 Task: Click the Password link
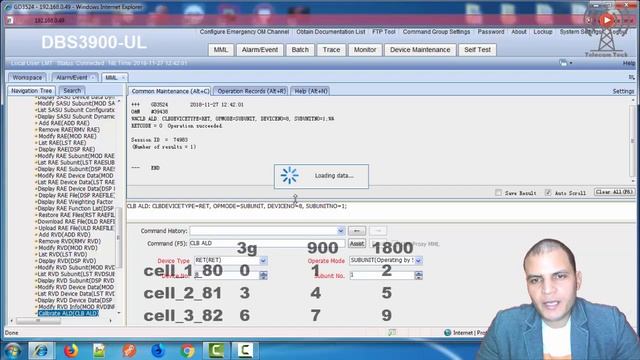click(491, 32)
